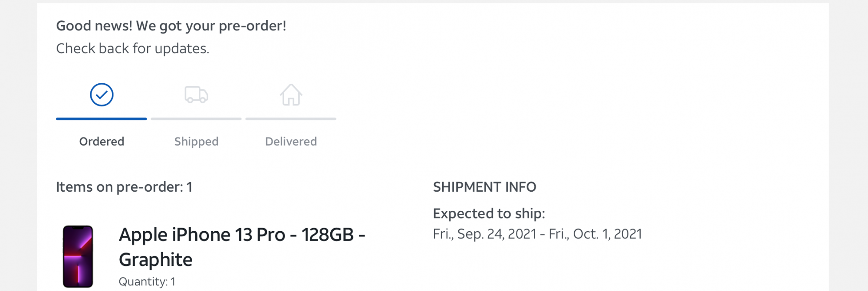The image size is (868, 291).
Task: Click the gray Shipped progress bar segment
Action: [196, 118]
